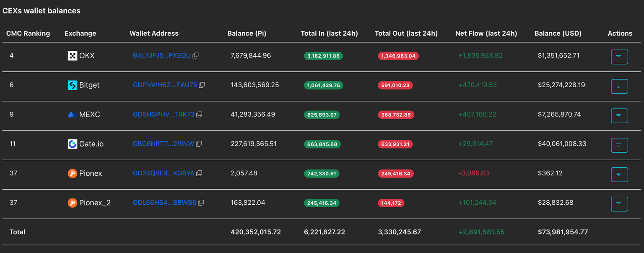
Task: Sort by CMC Ranking column header
Action: (x=28, y=34)
